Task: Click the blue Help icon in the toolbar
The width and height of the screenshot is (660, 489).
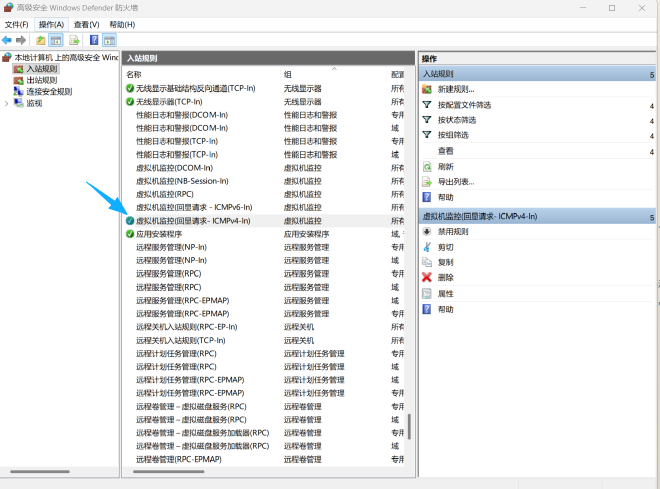Action: coord(93,40)
